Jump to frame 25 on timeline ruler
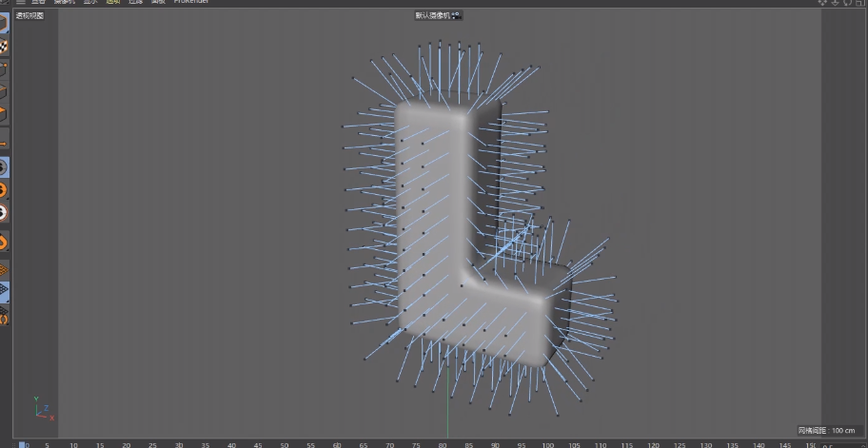Viewport: 868px width, 448px height. (153, 445)
